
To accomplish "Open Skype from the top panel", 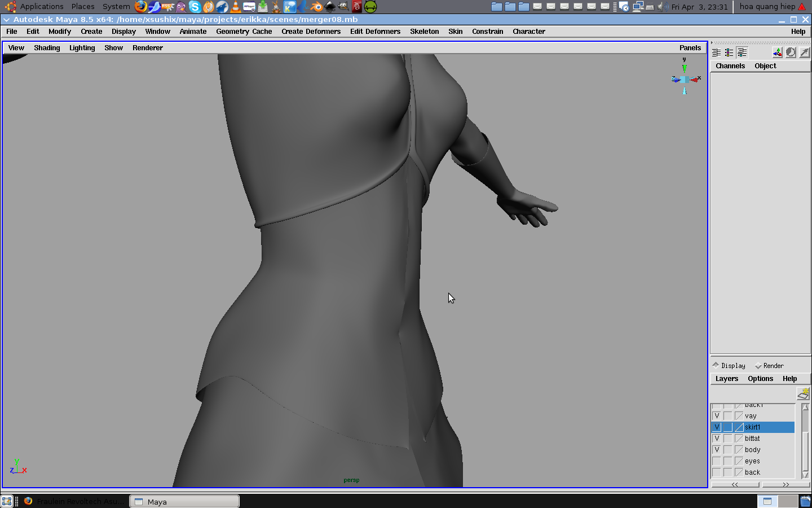I will click(x=195, y=7).
